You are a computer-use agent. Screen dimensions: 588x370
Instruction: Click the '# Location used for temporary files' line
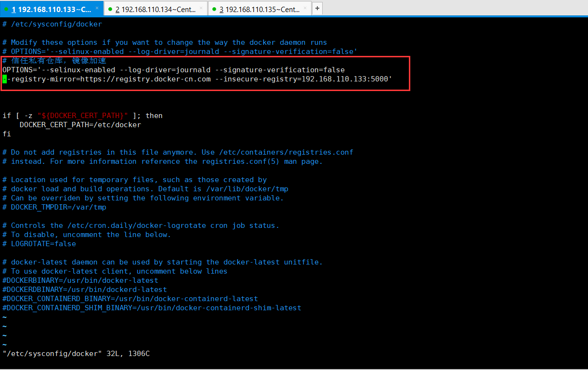[x=135, y=180]
